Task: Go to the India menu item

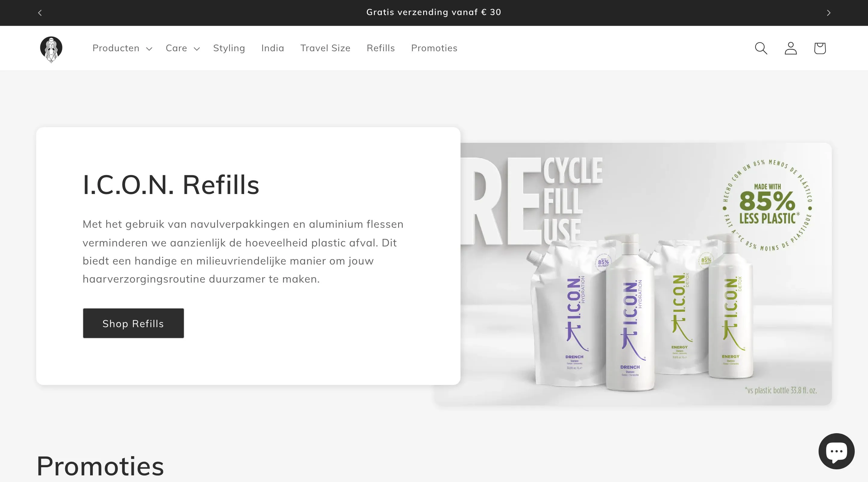Action: point(272,48)
